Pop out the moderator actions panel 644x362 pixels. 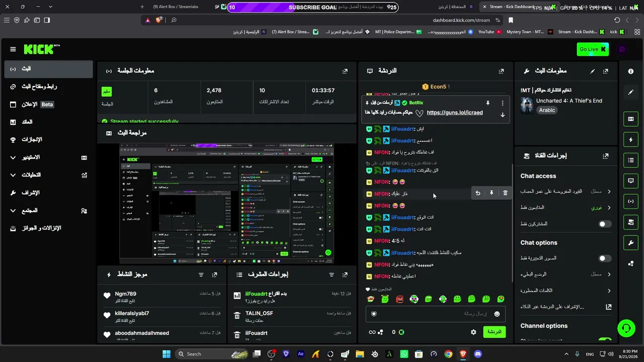click(345, 275)
